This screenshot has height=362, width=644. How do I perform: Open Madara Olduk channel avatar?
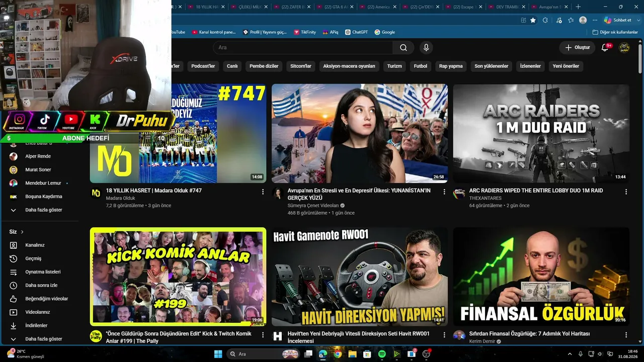[96, 194]
